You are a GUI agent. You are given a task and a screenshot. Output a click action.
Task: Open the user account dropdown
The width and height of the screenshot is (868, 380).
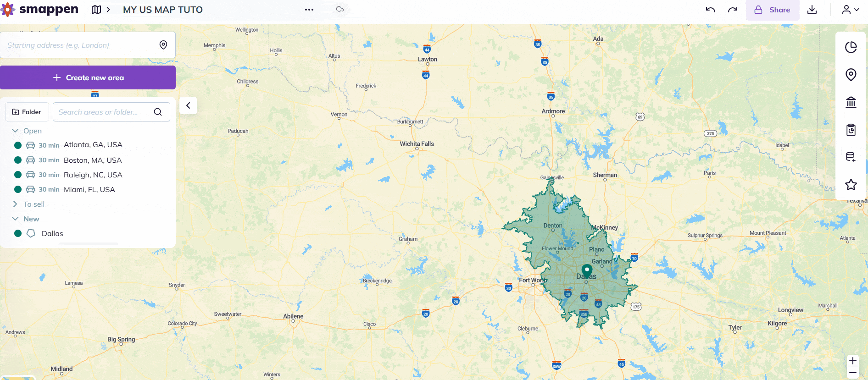[x=850, y=10]
